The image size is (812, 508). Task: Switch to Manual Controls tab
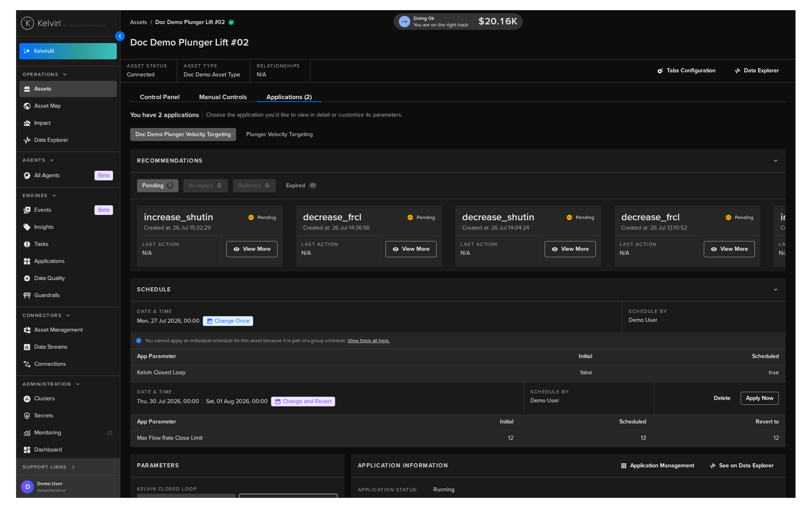click(223, 97)
